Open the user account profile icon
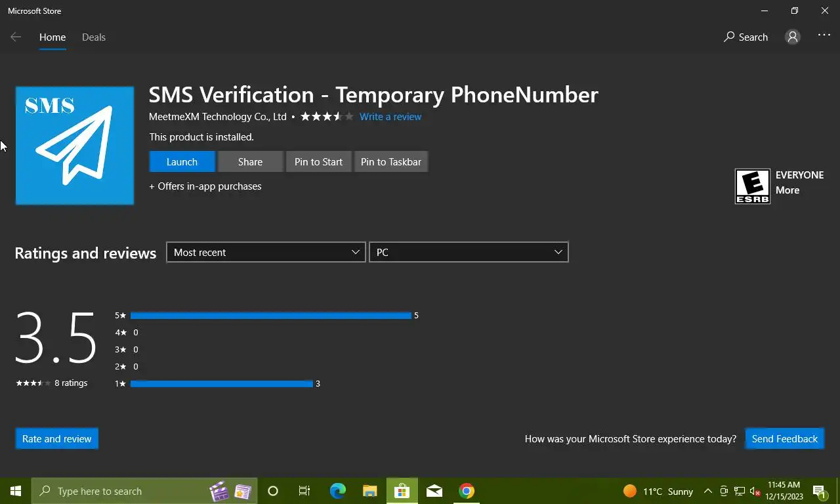This screenshot has height=504, width=840. (x=793, y=37)
